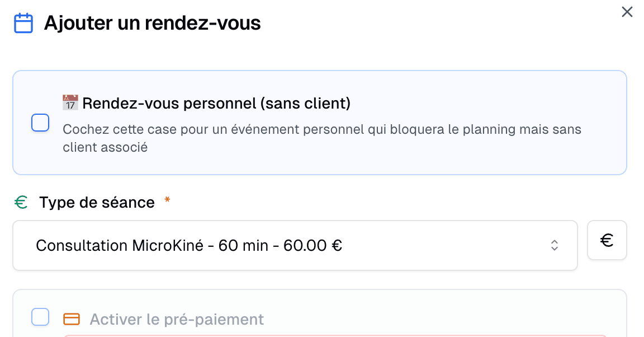
Task: Click the green euro icon beside Type de séance
Action: 21,203
